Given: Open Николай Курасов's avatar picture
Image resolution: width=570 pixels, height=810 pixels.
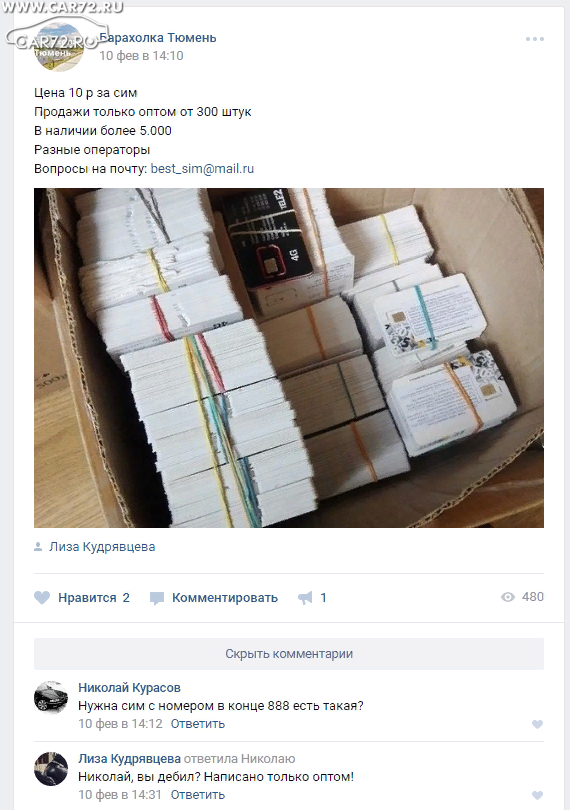Looking at the screenshot, I should click(x=51, y=697).
